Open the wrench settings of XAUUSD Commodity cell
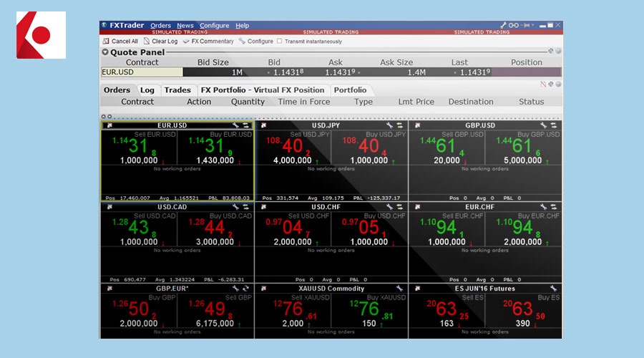 399,289
